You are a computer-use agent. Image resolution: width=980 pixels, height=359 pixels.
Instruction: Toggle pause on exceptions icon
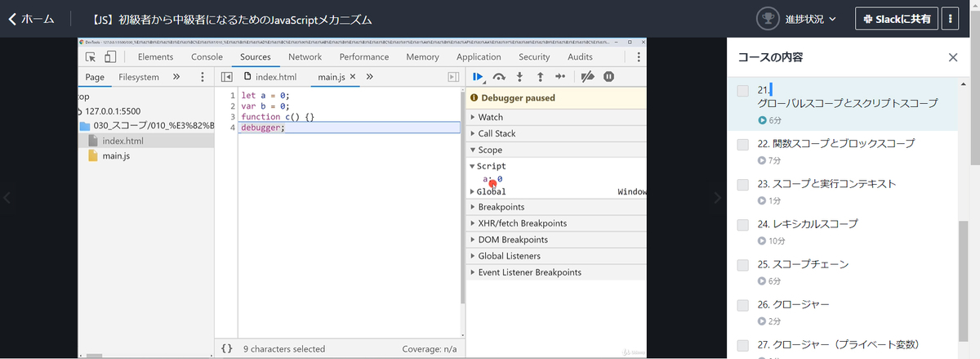click(608, 77)
